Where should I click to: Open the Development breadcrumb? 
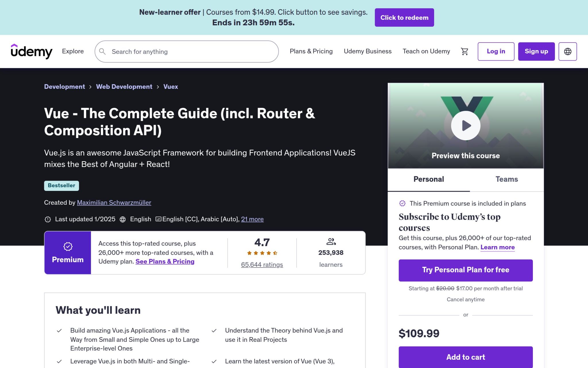(x=65, y=87)
